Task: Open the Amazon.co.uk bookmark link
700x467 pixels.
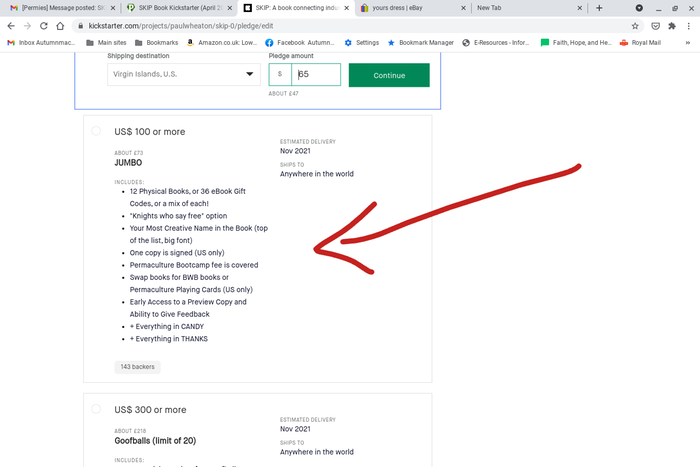Action: tap(222, 43)
